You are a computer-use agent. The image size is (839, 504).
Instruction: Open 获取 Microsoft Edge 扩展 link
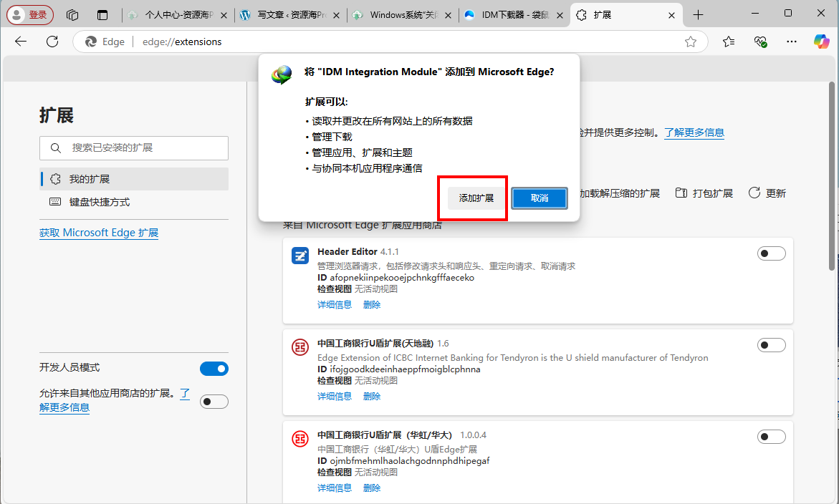99,233
